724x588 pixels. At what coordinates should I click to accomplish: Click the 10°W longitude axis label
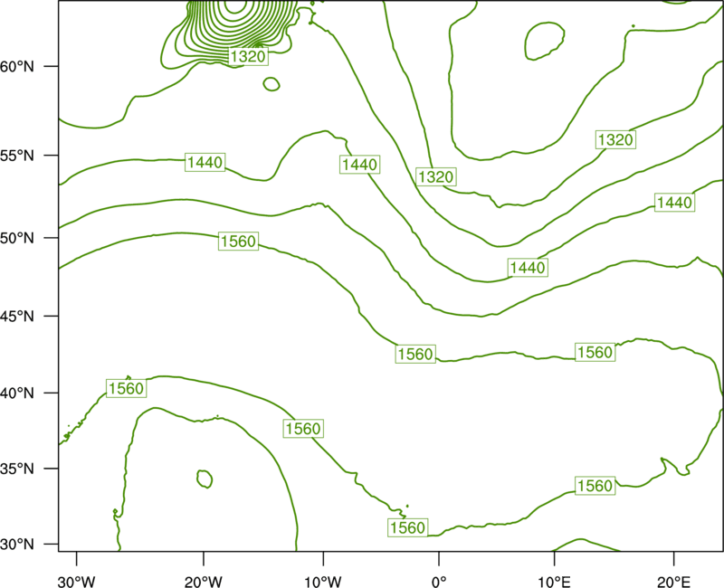pos(323,581)
